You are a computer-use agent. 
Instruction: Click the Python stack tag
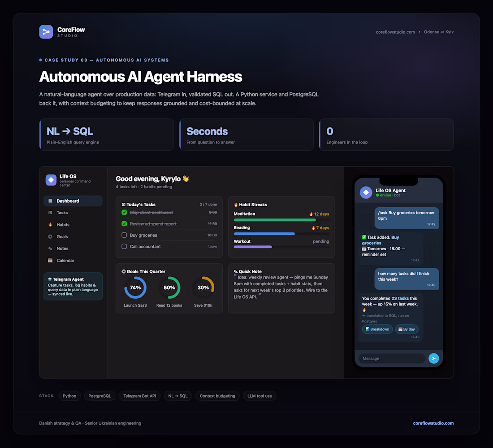[69, 396]
